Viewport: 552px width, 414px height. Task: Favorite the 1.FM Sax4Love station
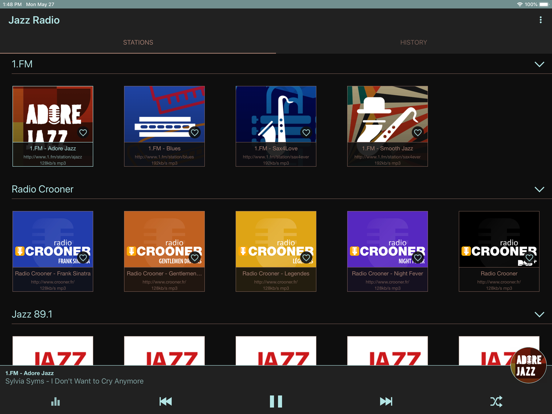(x=306, y=132)
